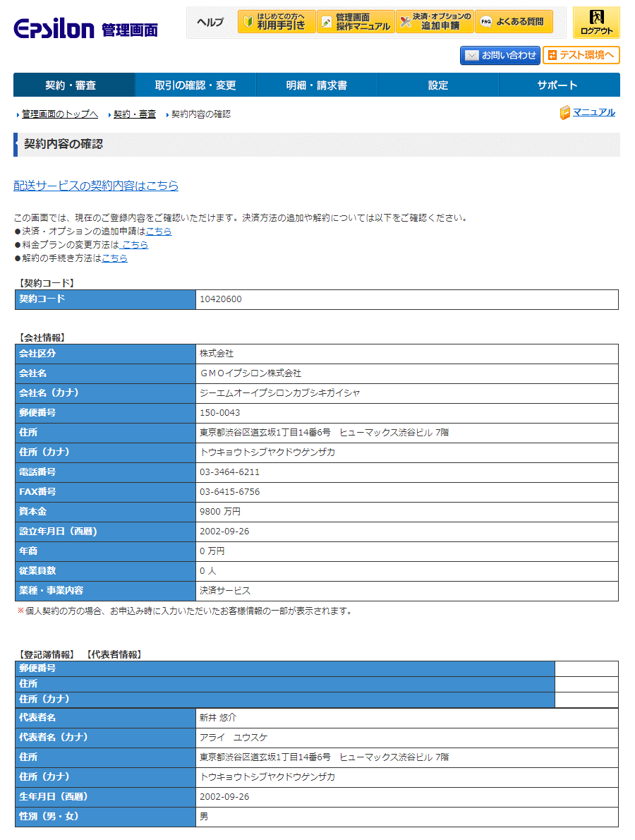Go to 契約・審査 breadcrumb link
The height and width of the screenshot is (840, 635).
pos(134,114)
